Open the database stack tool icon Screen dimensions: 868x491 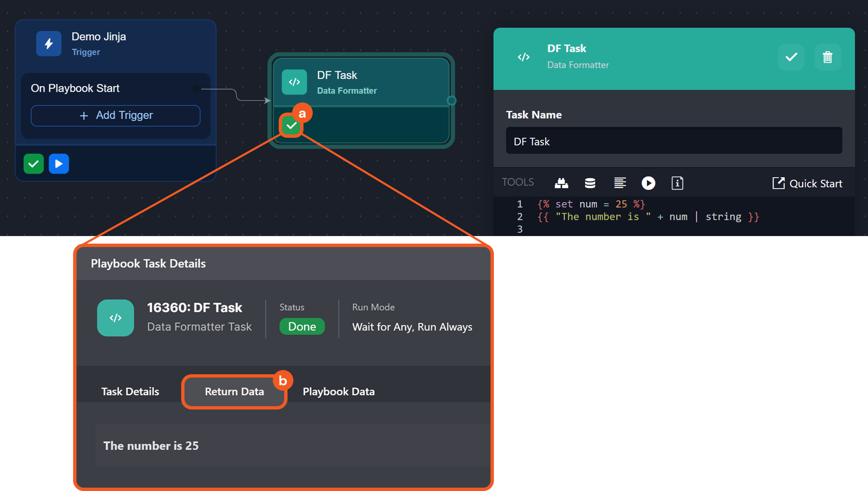tap(590, 183)
